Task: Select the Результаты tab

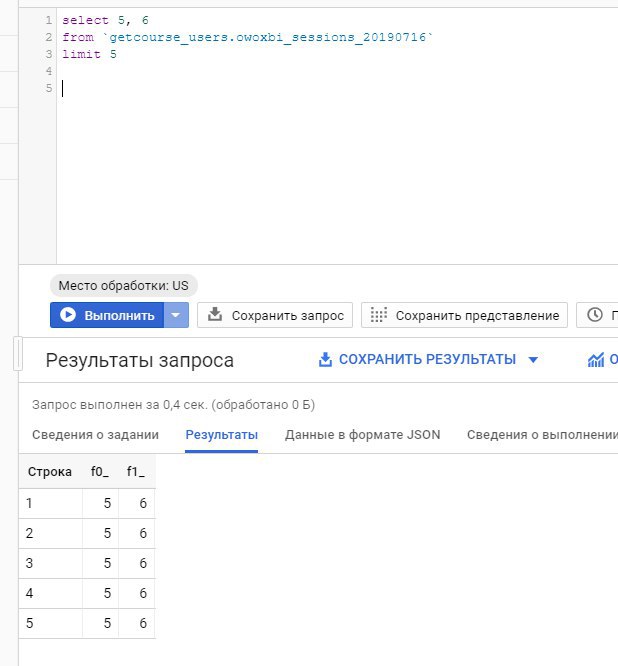Action: tap(222, 435)
